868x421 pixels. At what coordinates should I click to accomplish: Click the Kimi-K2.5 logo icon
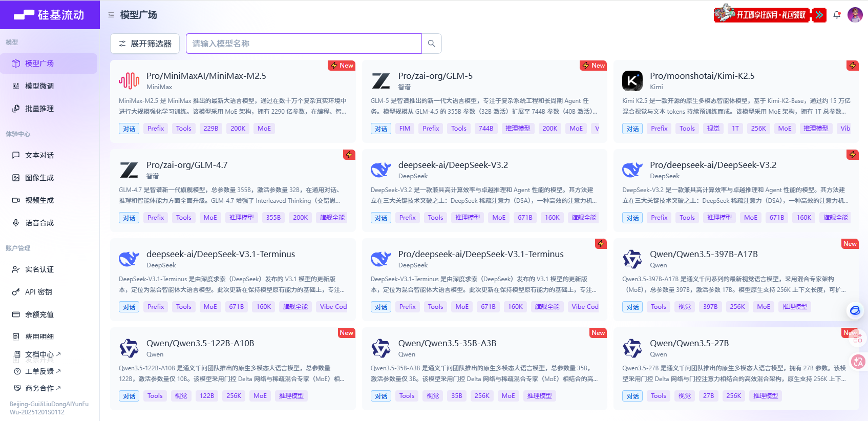tap(632, 81)
